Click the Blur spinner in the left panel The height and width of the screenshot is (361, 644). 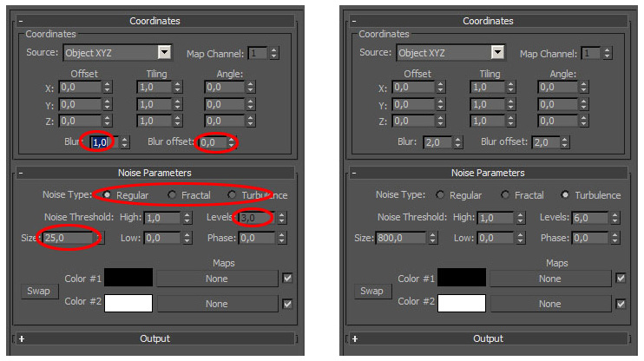point(125,142)
